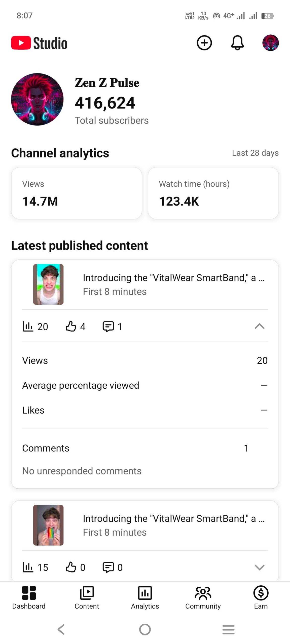
Task: Expand the second video's stats panel
Action: click(x=259, y=567)
